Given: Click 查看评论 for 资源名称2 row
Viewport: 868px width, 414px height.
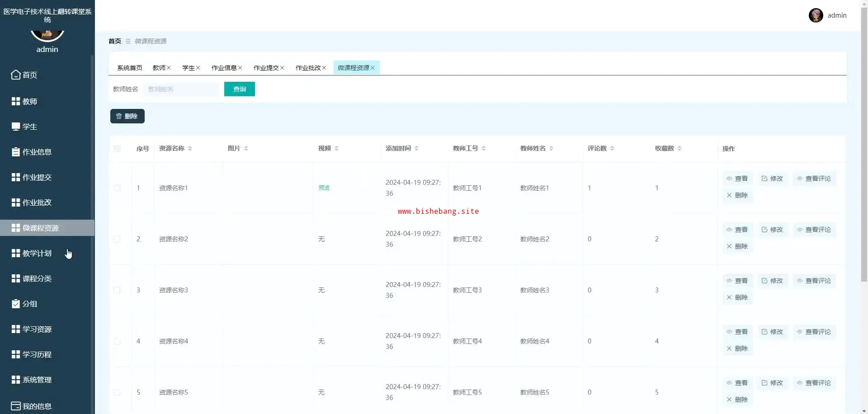Looking at the screenshot, I should point(814,230).
